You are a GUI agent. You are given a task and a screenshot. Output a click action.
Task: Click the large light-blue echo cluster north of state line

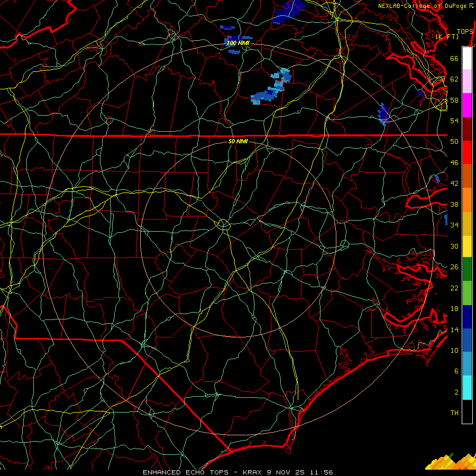click(271, 87)
